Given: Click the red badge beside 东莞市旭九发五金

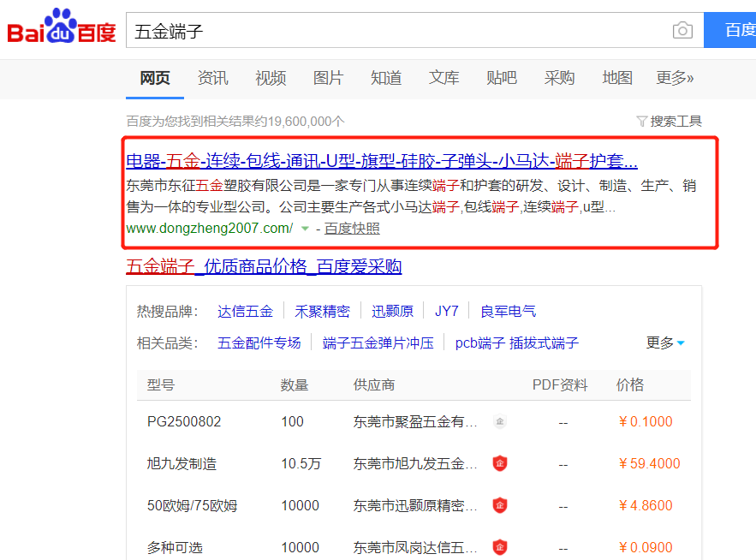Looking at the screenshot, I should [x=500, y=463].
